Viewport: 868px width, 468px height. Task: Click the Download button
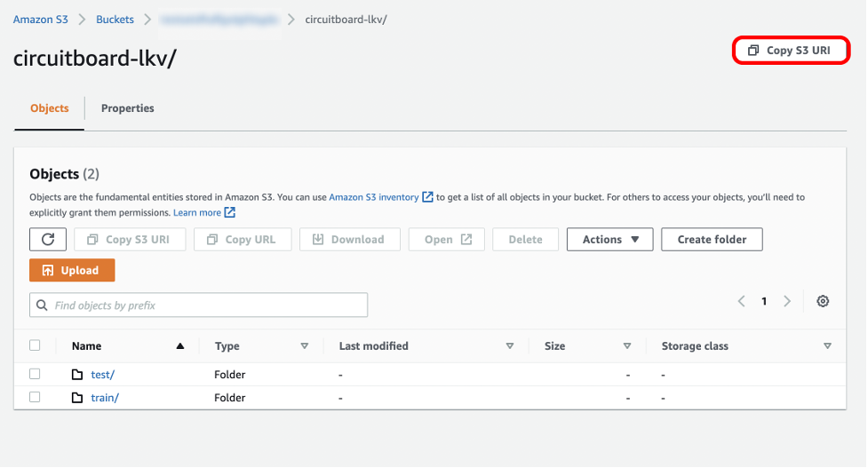350,240
